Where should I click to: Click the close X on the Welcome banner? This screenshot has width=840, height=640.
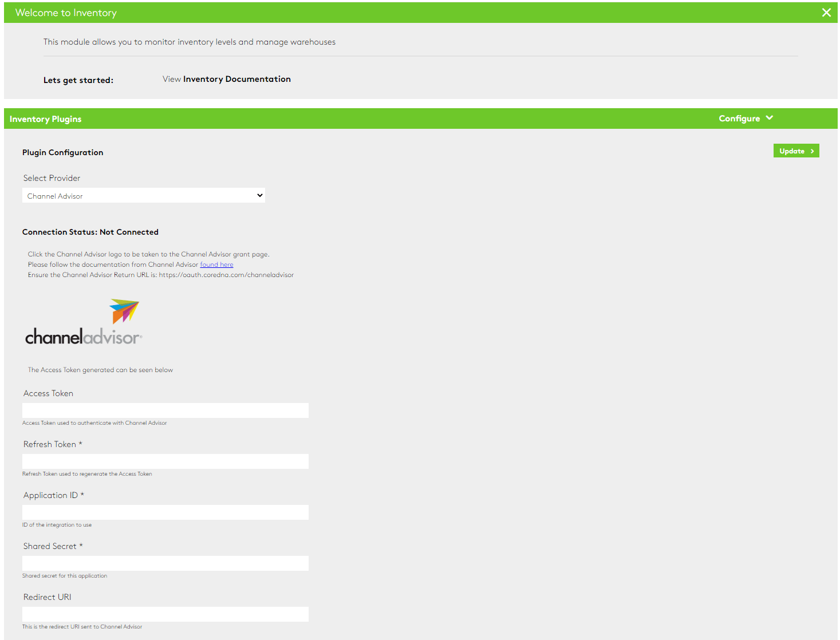tap(826, 12)
